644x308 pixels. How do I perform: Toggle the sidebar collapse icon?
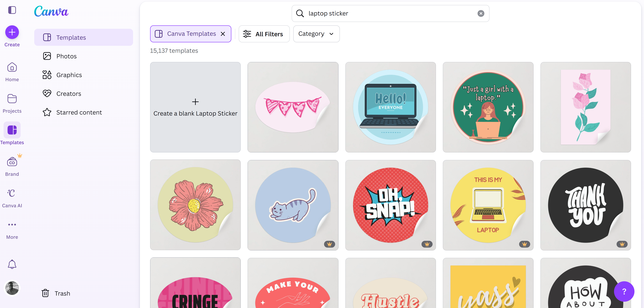click(12, 10)
